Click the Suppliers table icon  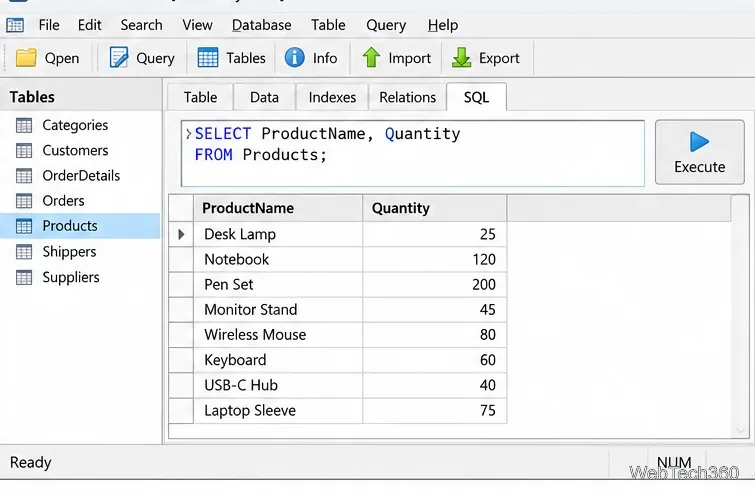24,277
